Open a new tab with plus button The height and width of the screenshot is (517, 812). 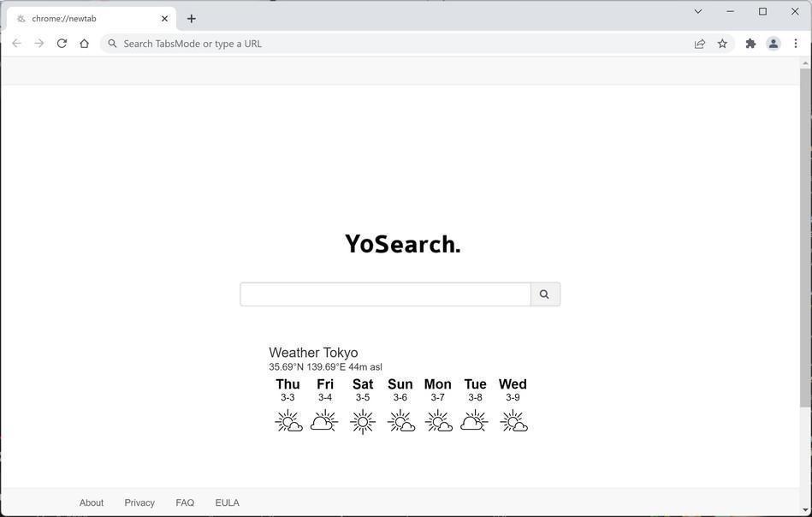[192, 19]
